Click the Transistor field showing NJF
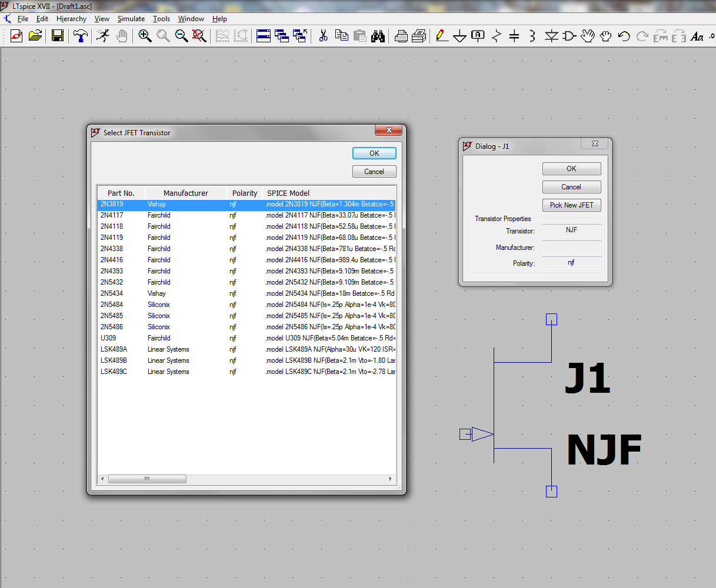This screenshot has height=588, width=716. [x=571, y=230]
